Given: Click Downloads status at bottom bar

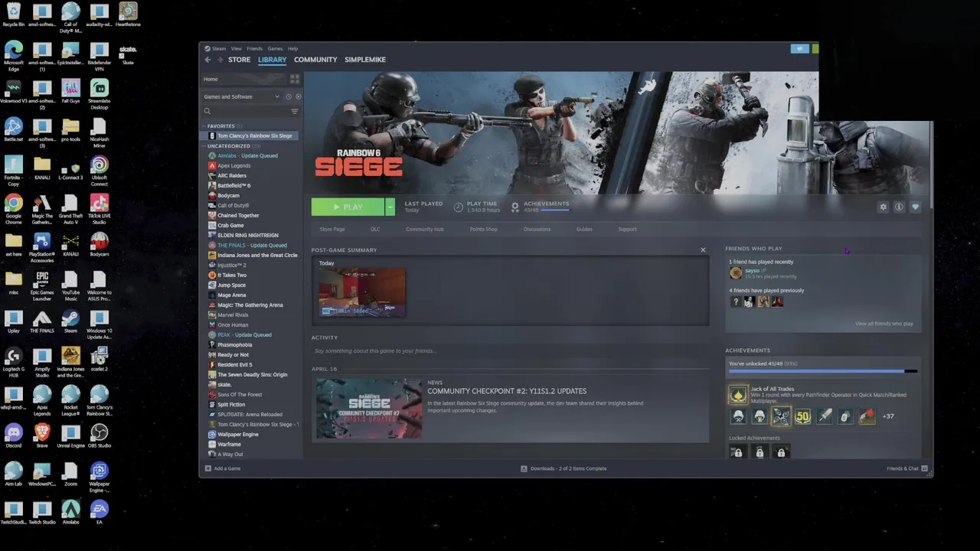Looking at the screenshot, I should (563, 468).
